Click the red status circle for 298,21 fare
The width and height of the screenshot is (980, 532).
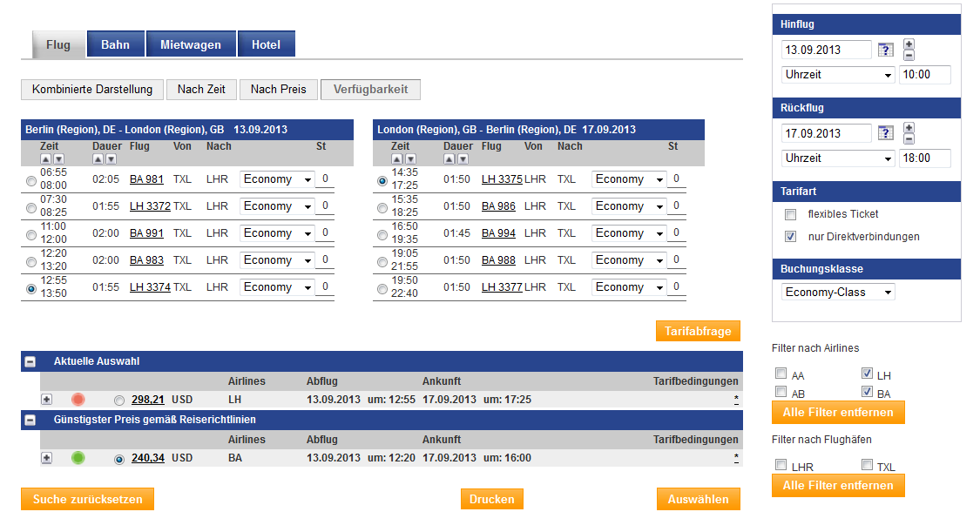tap(78, 400)
